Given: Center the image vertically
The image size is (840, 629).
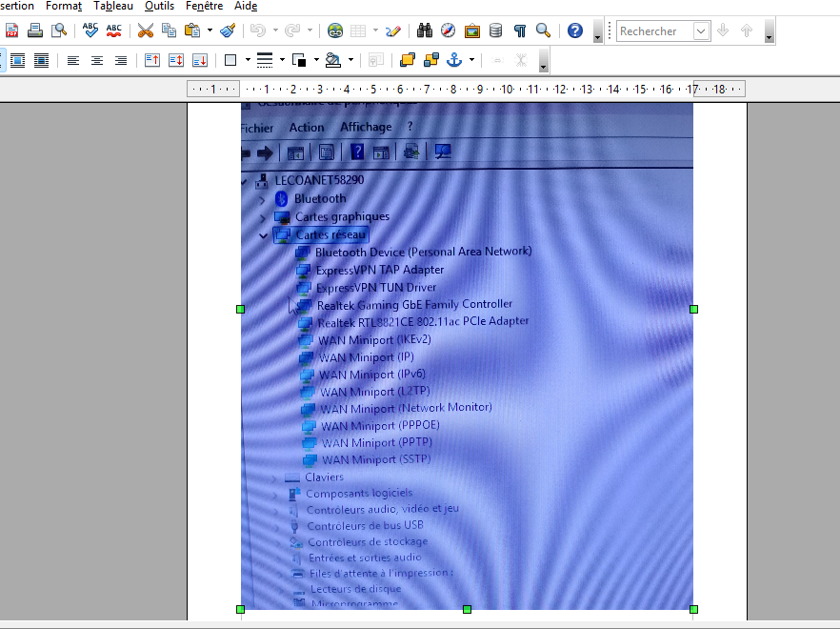Looking at the screenshot, I should click(175, 60).
